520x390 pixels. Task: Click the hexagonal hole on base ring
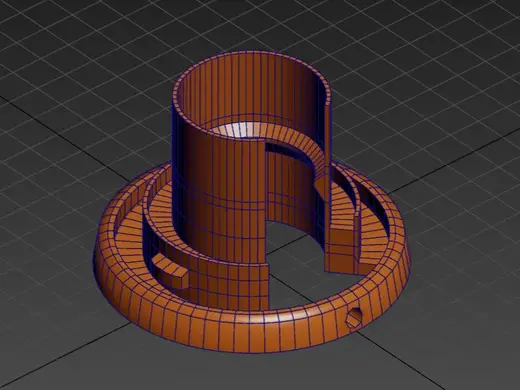(x=354, y=317)
